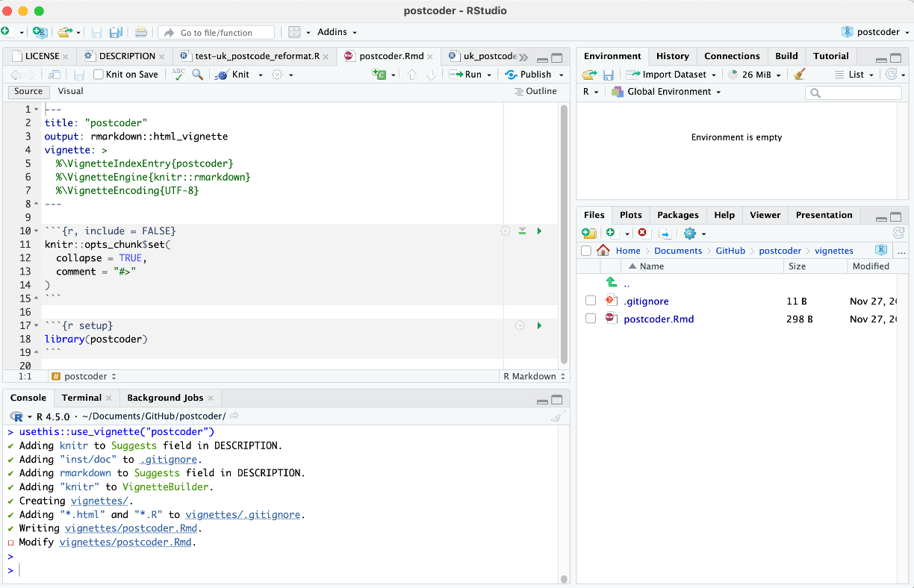Switch to the DESCRIPTION editor tab

[x=127, y=56]
